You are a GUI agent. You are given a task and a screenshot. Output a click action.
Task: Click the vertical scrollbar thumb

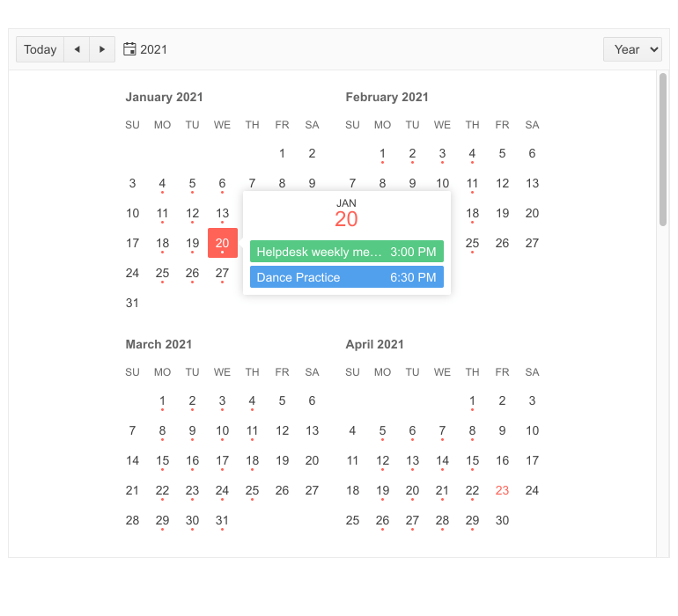click(663, 149)
